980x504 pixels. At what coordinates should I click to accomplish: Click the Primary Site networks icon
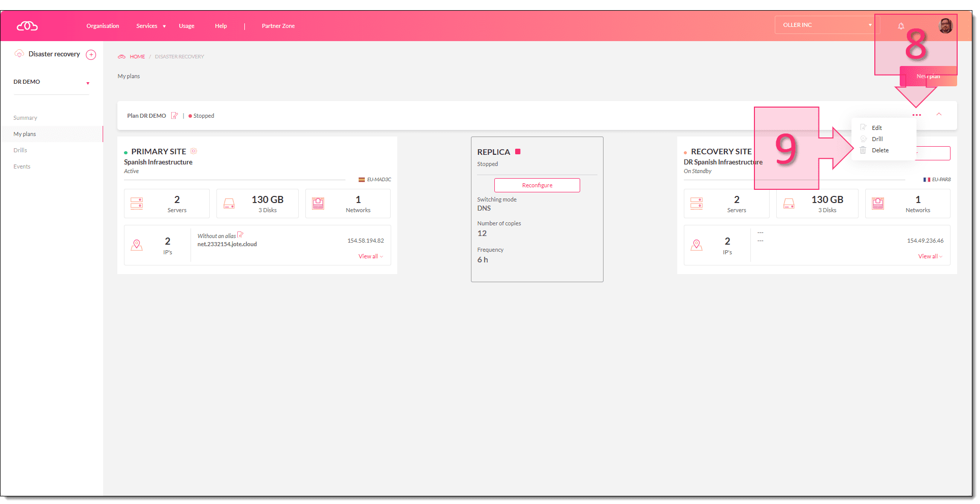[318, 204]
